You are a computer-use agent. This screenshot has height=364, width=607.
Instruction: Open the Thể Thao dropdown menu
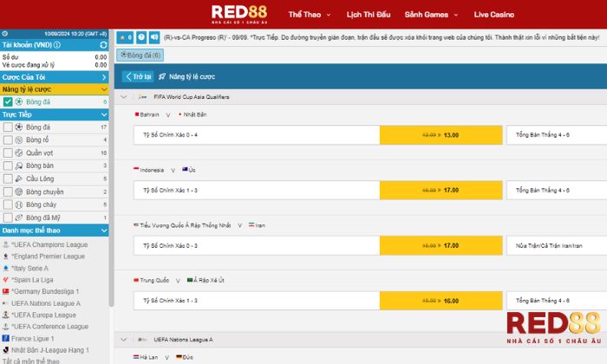coord(310,15)
